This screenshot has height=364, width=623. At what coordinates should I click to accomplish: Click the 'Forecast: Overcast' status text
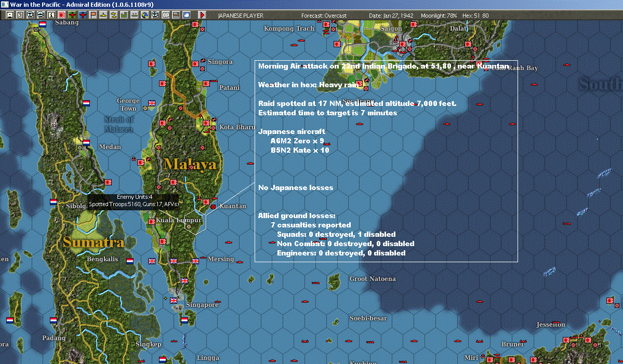pos(324,16)
